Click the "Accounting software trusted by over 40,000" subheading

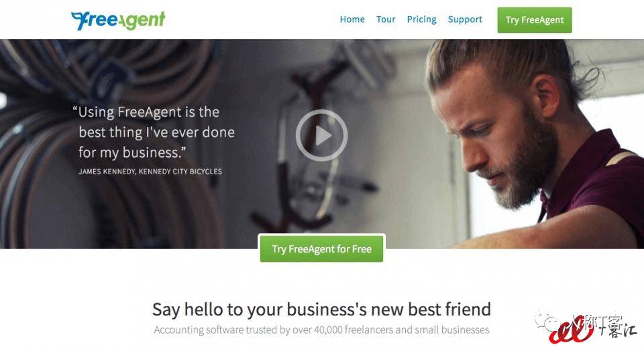[321, 330]
